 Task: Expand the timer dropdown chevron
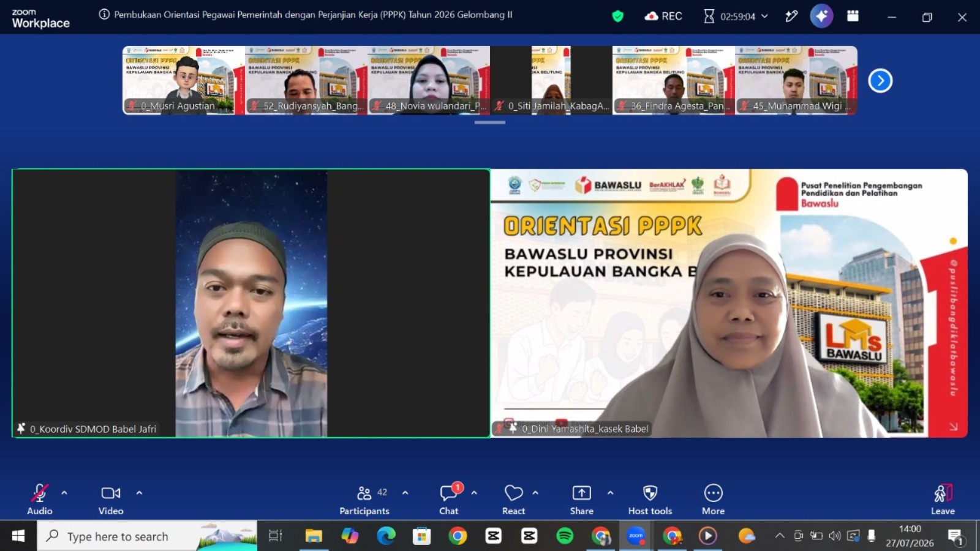764,17
